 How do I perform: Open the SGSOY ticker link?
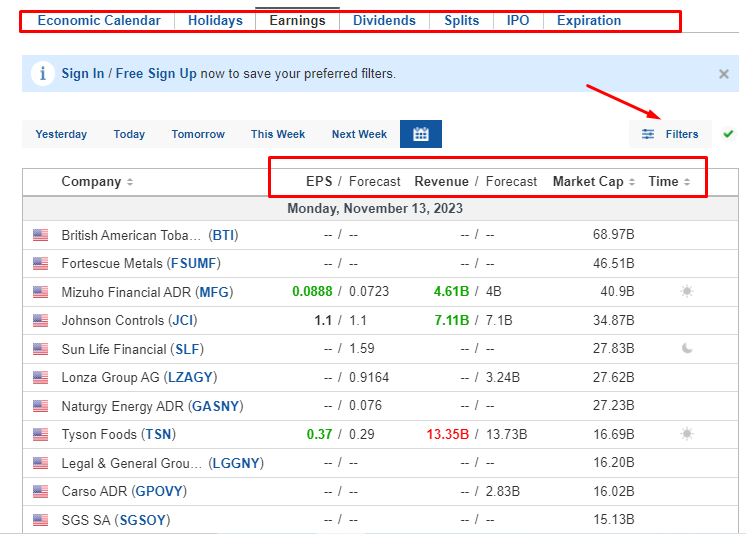[x=142, y=520]
